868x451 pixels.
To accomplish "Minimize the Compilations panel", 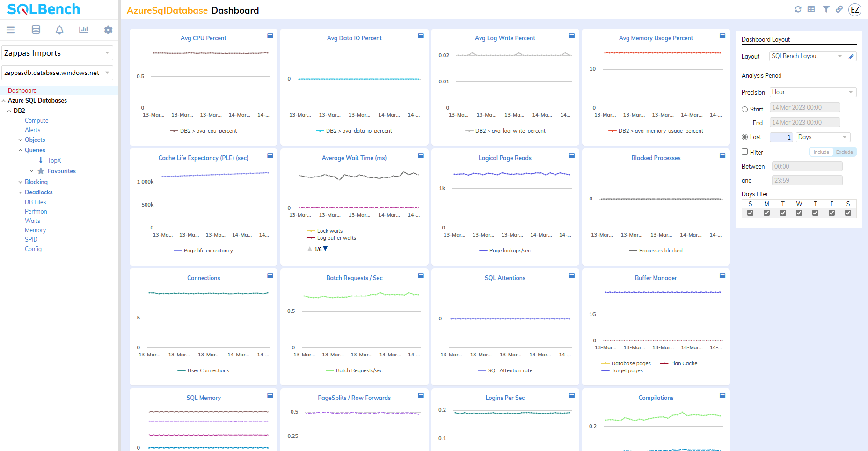I will click(x=722, y=396).
